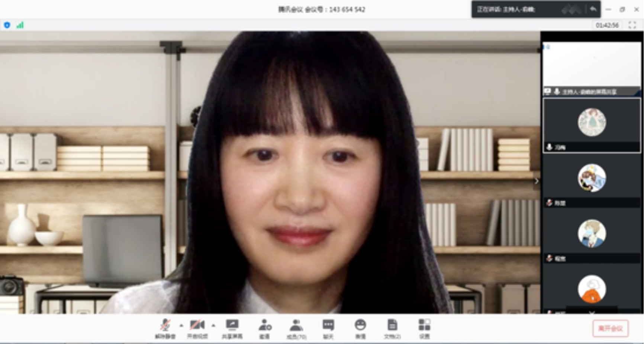Open the Invite participants icon
This screenshot has height=344, width=644.
[264, 328]
